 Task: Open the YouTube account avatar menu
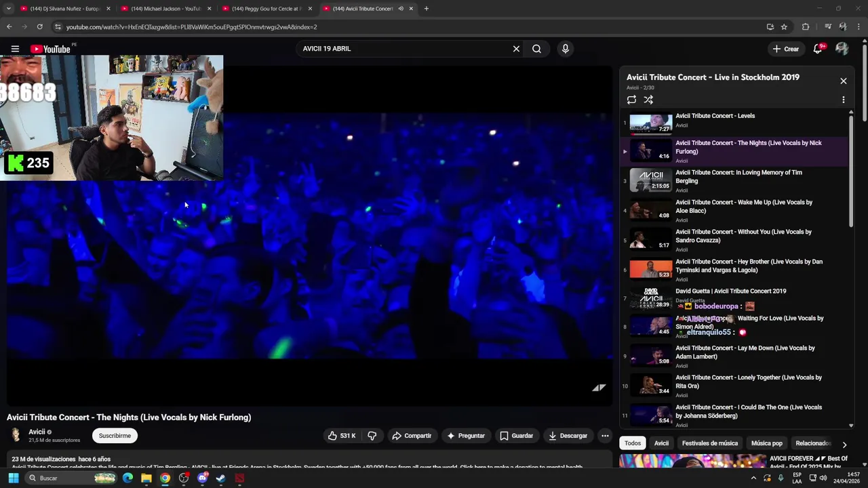pyautogui.click(x=842, y=49)
